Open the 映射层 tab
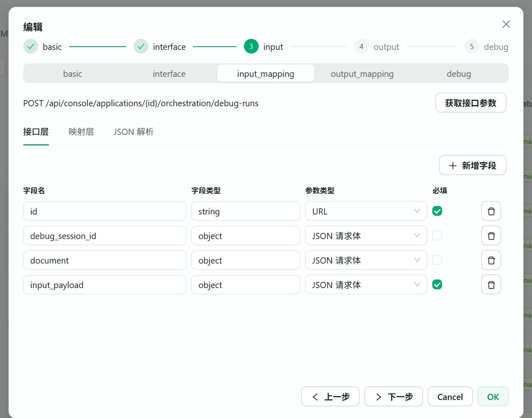The image size is (532, 418). pos(81,132)
